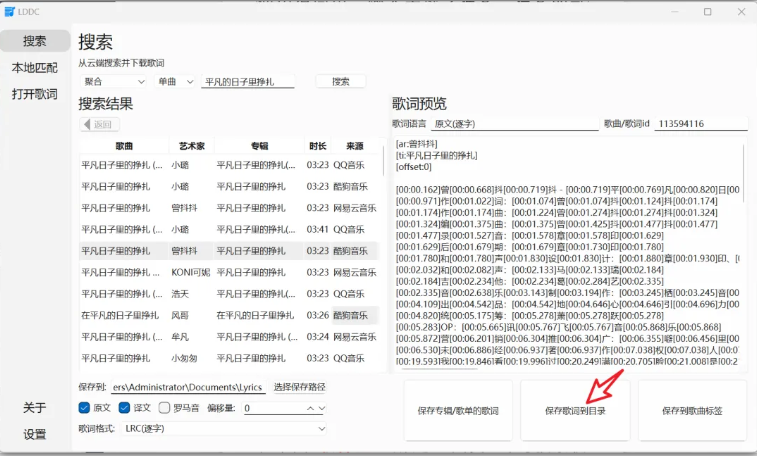Expand the 歌词语言 原文(逐字) dropdown
The height and width of the screenshot is (456, 757).
[x=515, y=124]
